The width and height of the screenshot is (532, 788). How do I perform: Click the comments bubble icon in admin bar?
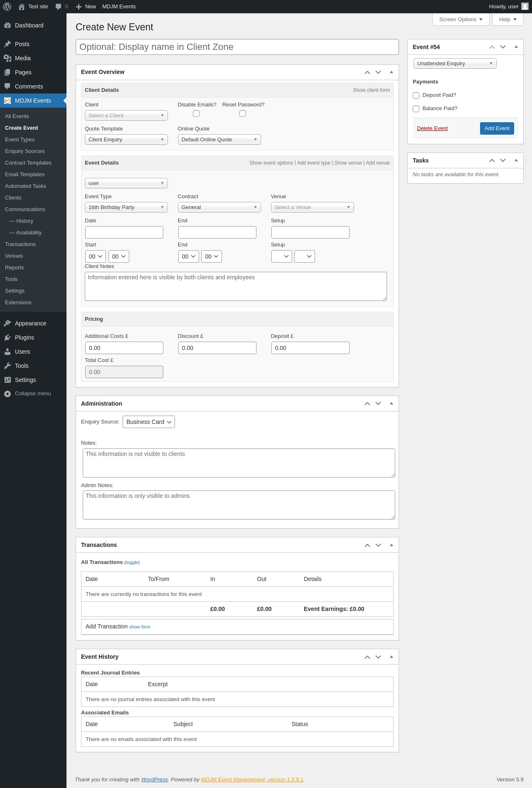(59, 7)
